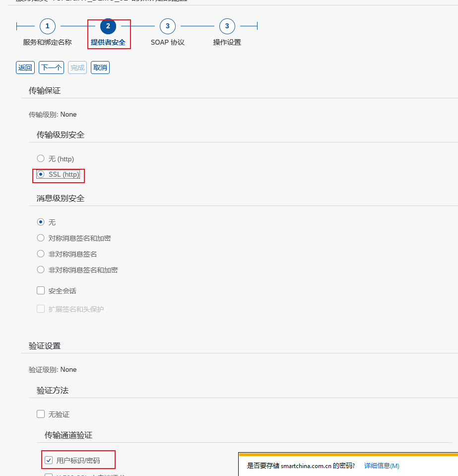Screen dimensions: 458x476
Task: Choose 非对称消息签名和加密 option
Action: pyautogui.click(x=41, y=270)
